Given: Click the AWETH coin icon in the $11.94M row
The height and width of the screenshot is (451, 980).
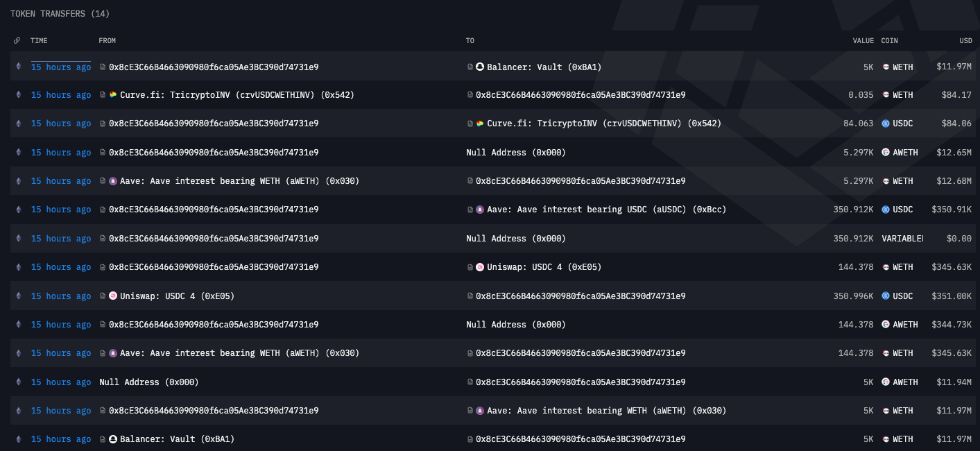Looking at the screenshot, I should point(886,382).
